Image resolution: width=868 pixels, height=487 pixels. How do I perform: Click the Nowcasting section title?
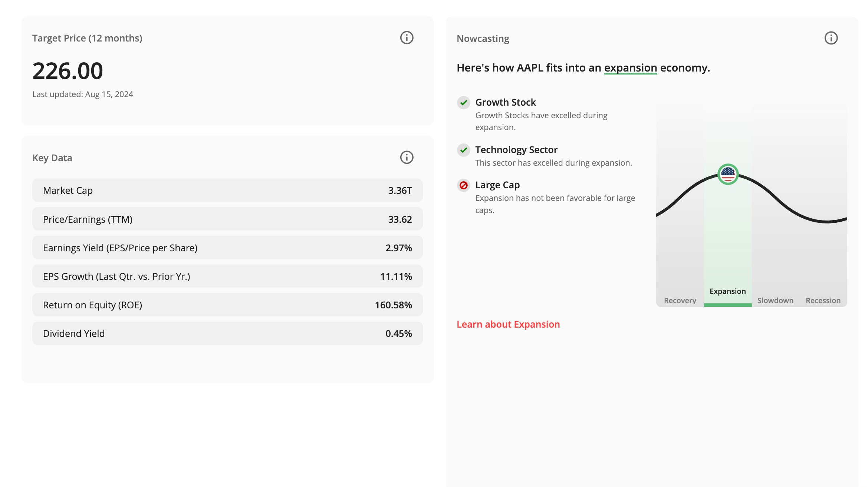click(483, 39)
